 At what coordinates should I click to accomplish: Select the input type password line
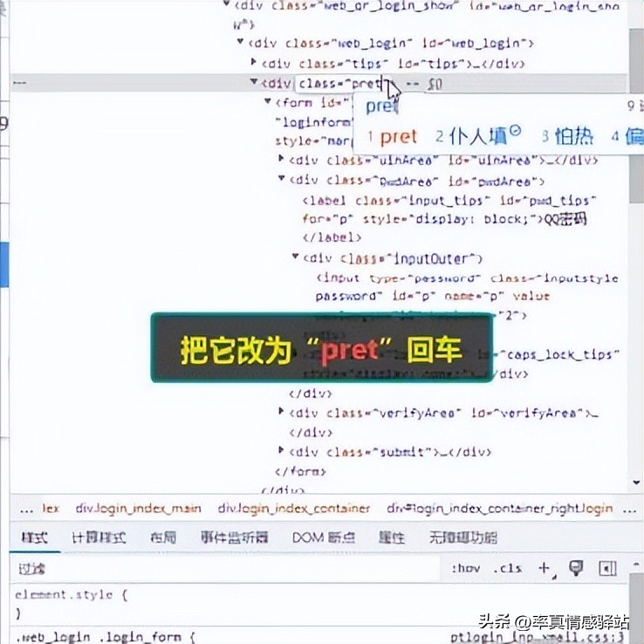468,278
